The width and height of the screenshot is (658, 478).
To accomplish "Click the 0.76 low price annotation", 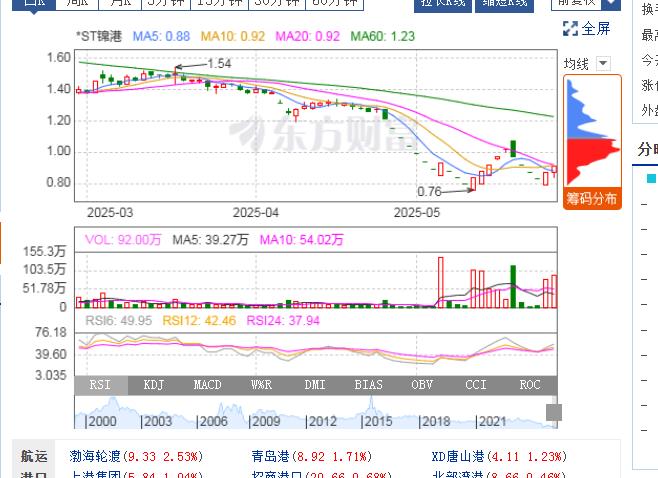I will [x=429, y=191].
